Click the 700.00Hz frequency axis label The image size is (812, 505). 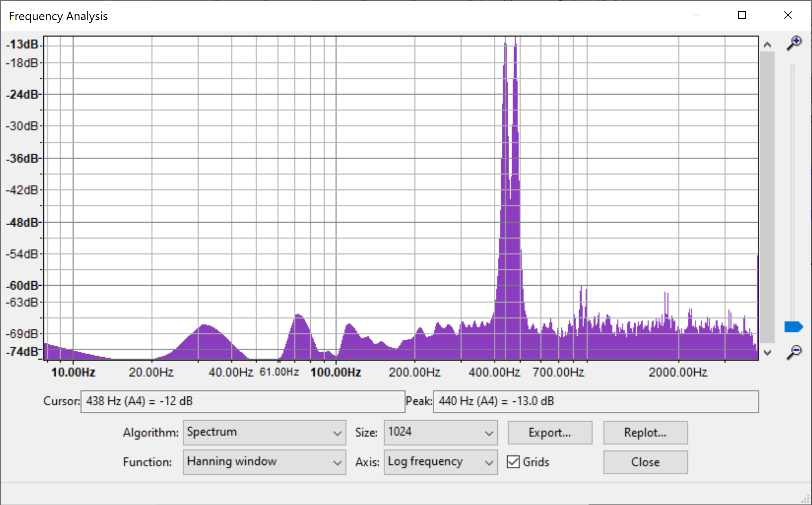tap(558, 372)
